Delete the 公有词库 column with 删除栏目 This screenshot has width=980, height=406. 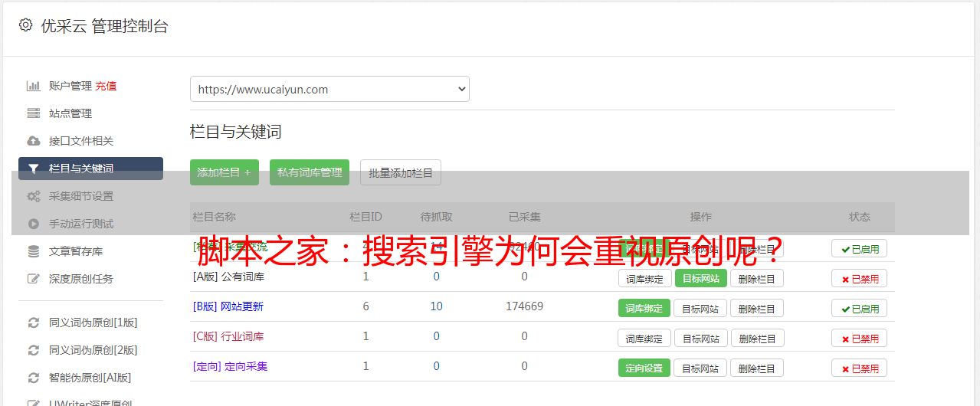[757, 278]
